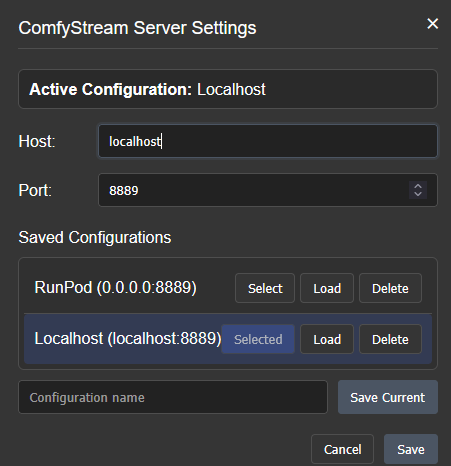Viewport: 451px width, 466px height.
Task: Click the Port: label
Action: point(35,190)
